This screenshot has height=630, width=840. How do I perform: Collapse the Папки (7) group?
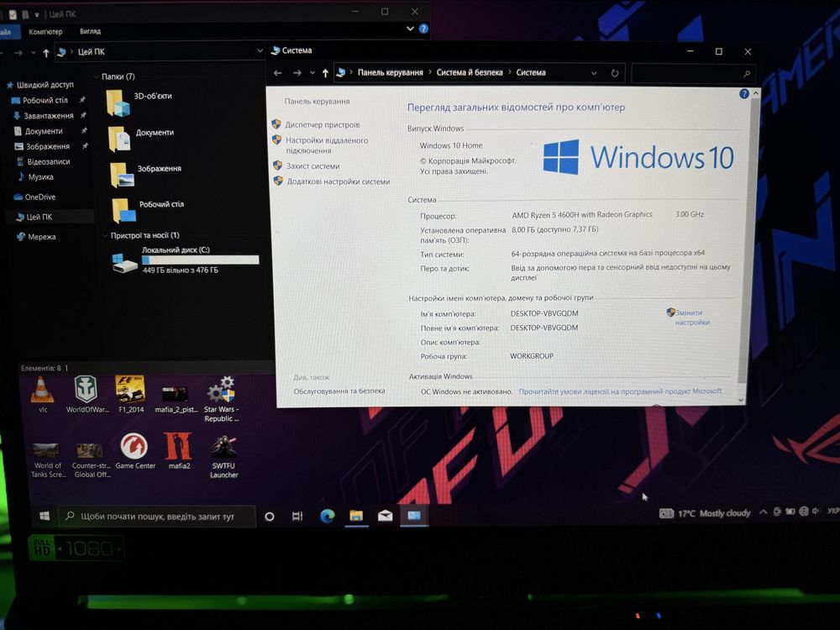pyautogui.click(x=96, y=76)
